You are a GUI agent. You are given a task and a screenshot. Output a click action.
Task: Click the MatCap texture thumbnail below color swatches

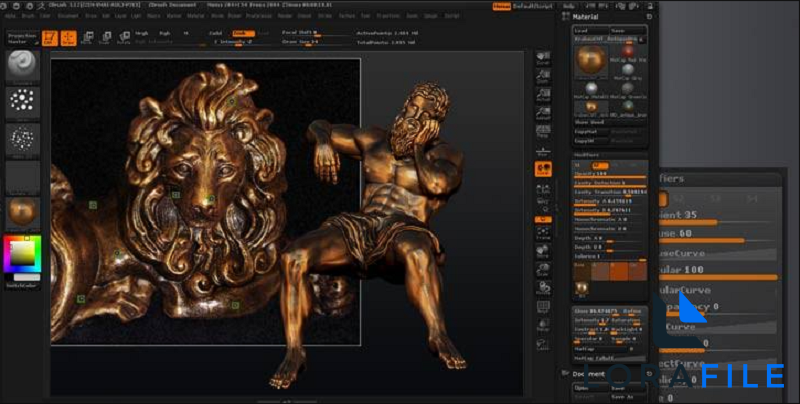[581, 289]
